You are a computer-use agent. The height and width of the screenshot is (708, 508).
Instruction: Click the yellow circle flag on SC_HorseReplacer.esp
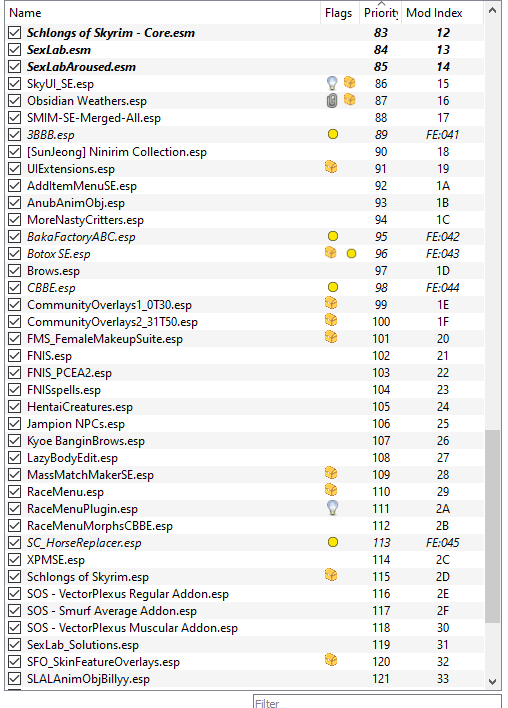click(333, 542)
